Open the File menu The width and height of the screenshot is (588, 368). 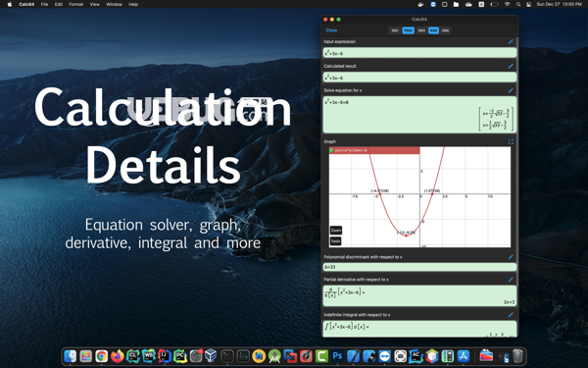(x=44, y=4)
